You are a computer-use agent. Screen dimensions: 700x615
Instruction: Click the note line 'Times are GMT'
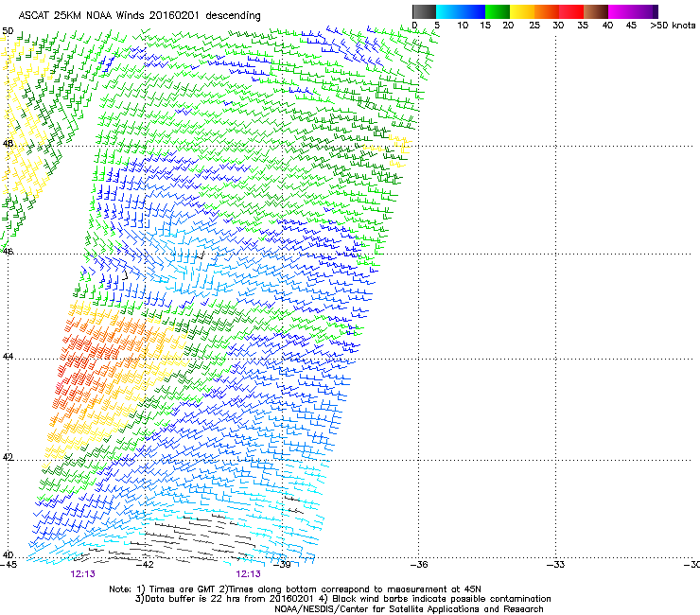click(x=182, y=589)
